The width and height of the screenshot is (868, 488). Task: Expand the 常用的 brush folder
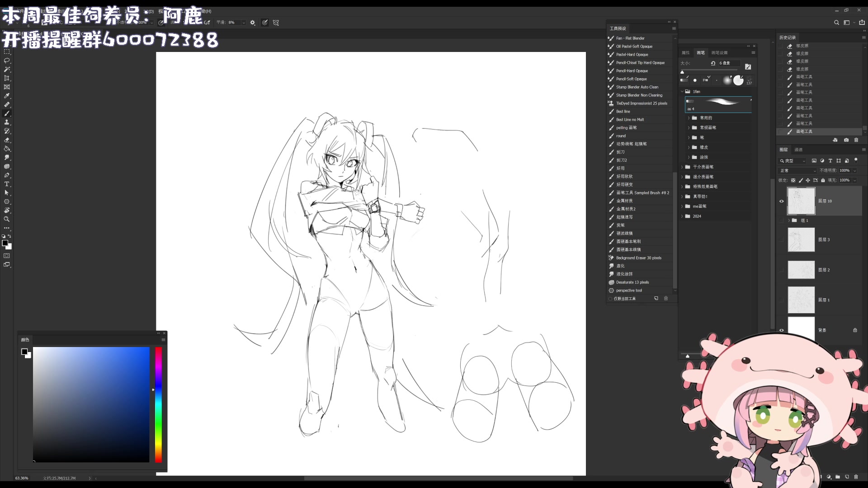[x=689, y=118]
